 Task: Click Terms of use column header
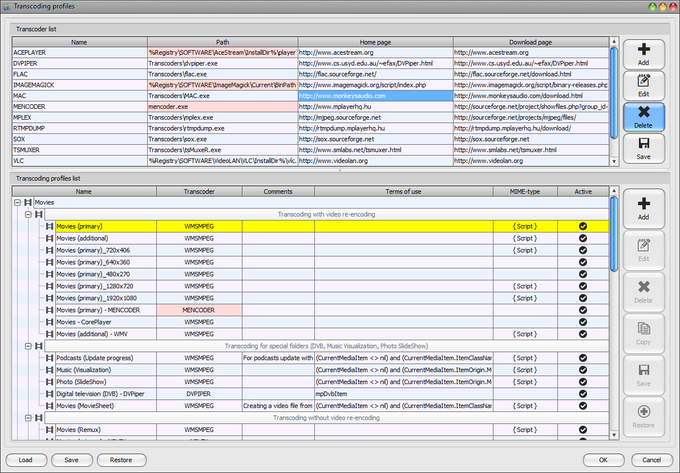403,191
